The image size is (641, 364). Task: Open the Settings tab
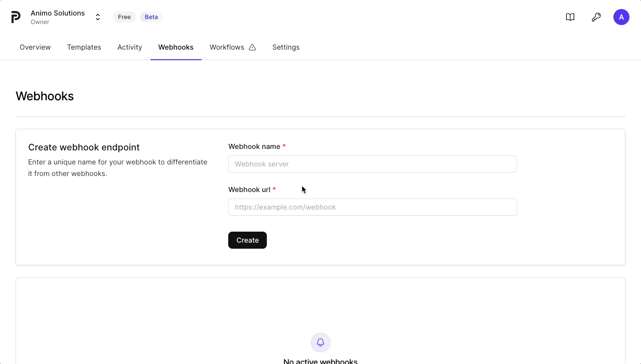coord(286,47)
